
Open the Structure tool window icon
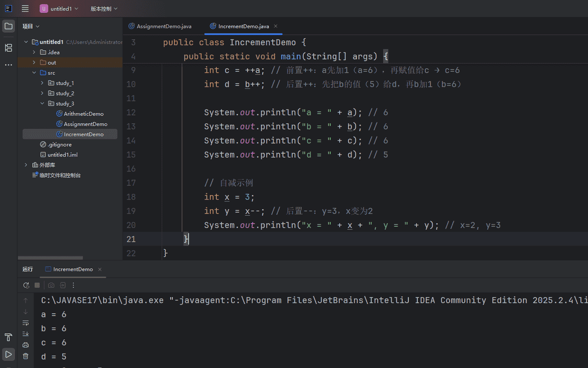(x=8, y=48)
